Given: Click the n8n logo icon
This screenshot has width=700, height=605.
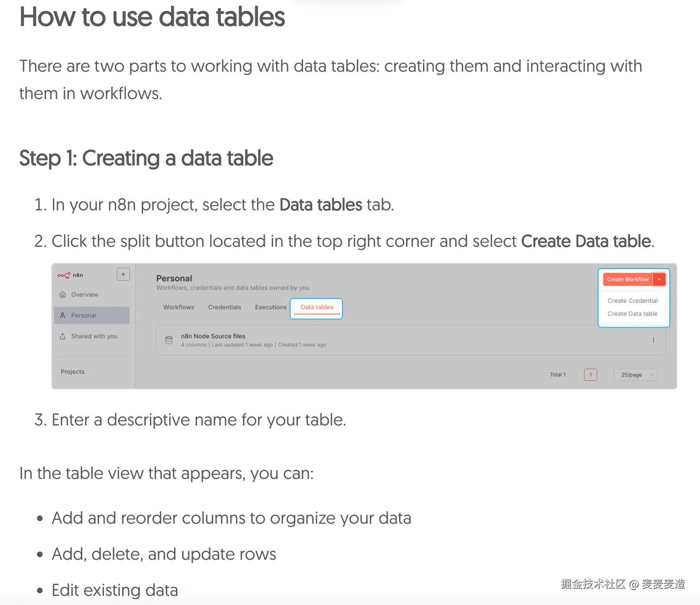Looking at the screenshot, I should [x=64, y=275].
